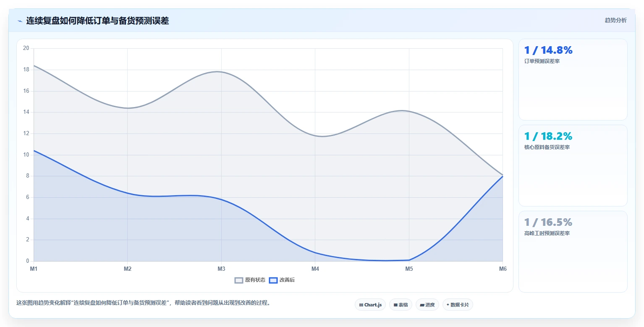
Task: Click the 趋势分析 label in header
Action: [615, 21]
